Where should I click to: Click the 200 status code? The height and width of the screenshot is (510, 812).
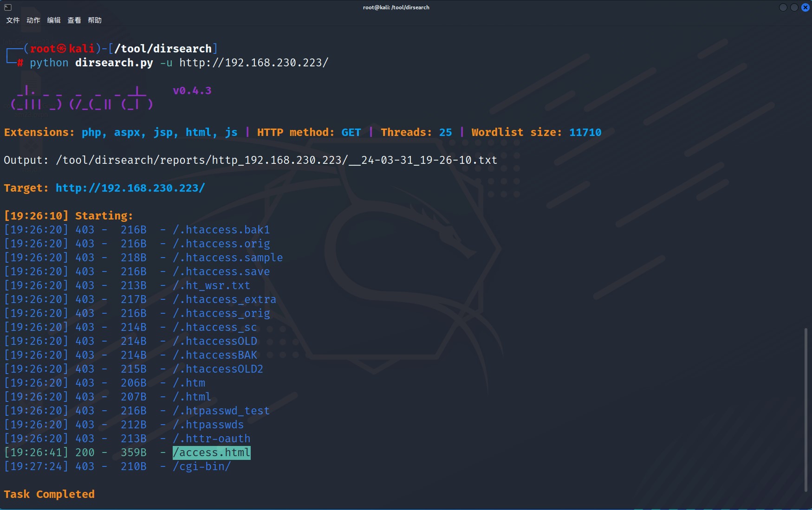coord(85,452)
